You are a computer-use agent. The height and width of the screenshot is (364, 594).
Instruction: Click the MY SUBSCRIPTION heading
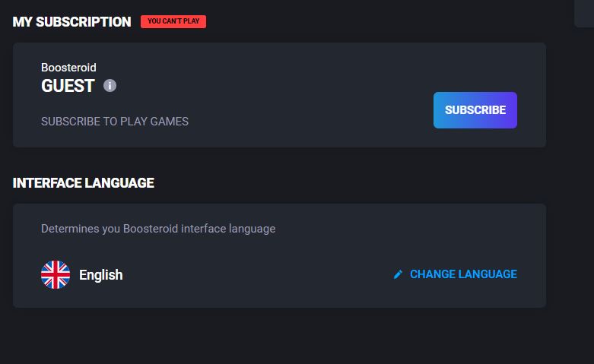click(71, 22)
